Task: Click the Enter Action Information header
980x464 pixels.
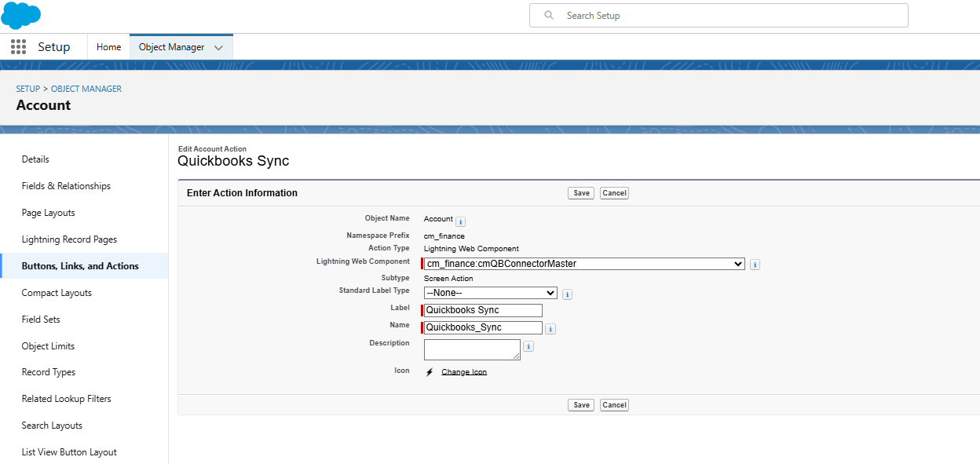Action: point(242,193)
